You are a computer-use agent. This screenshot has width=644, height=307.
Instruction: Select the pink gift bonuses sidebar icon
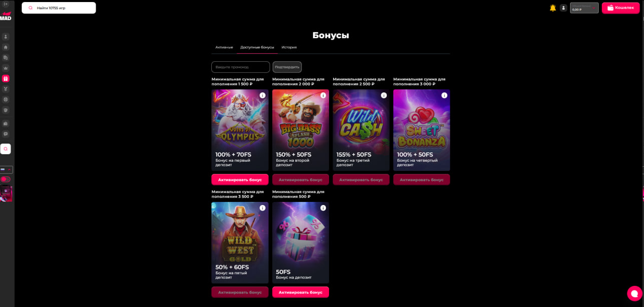pyautogui.click(x=6, y=78)
